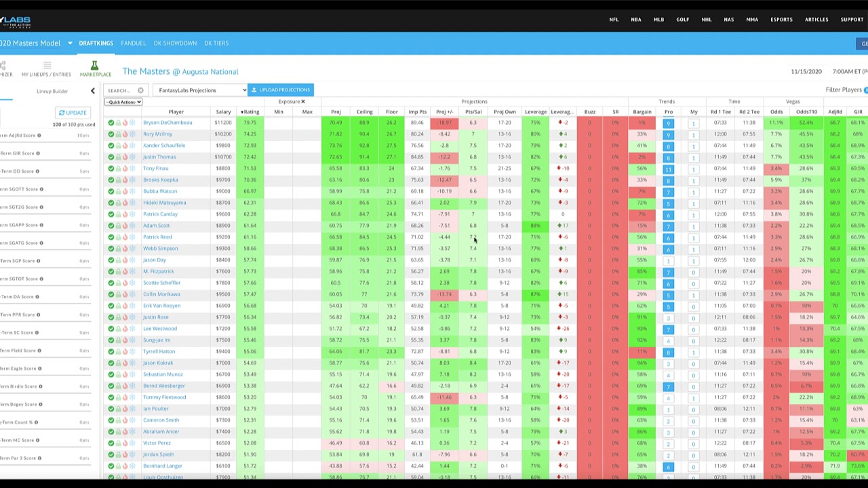
Task: Click the Upload Projections button
Action: click(x=280, y=90)
